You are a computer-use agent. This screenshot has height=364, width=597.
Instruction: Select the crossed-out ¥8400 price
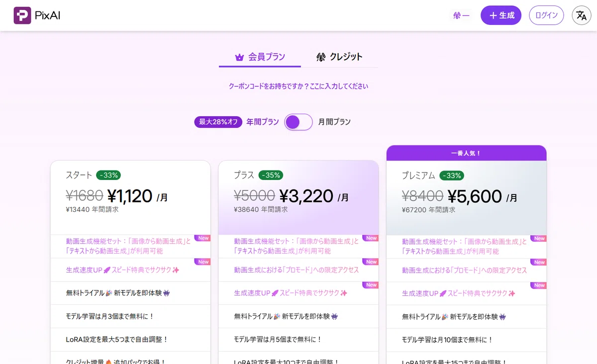(x=422, y=196)
